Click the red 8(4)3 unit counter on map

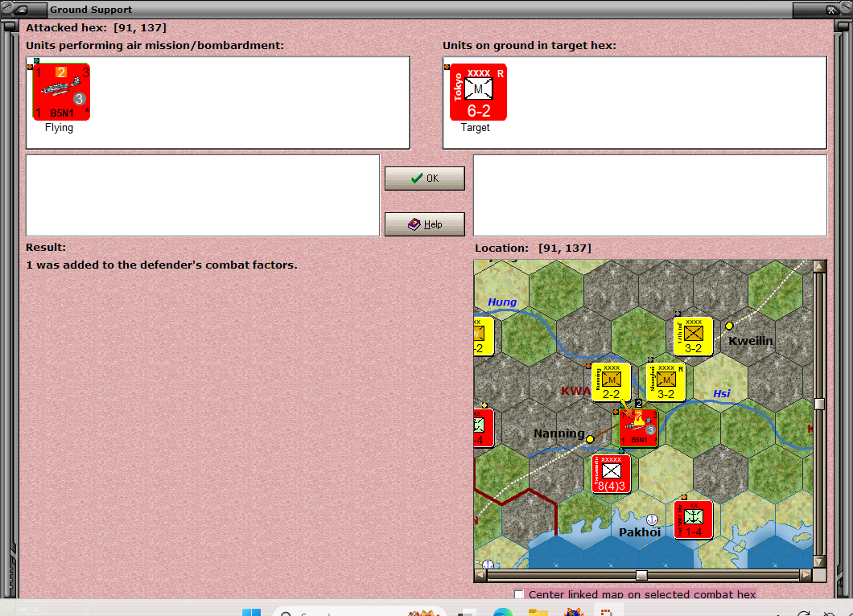pos(611,473)
